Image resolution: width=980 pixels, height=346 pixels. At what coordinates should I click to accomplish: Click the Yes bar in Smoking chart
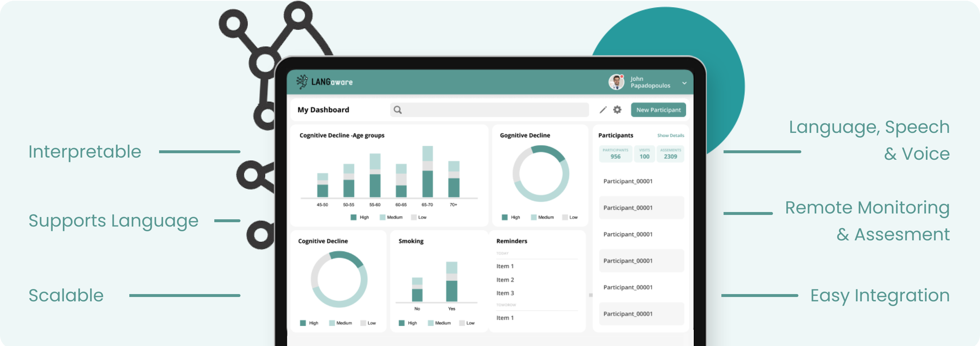pos(451,282)
